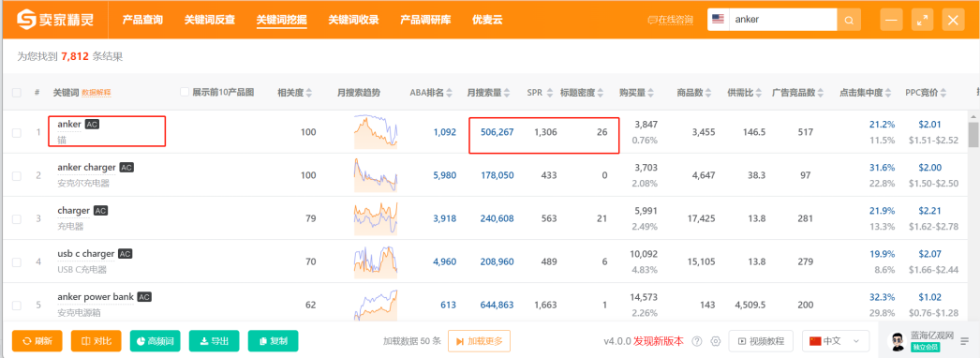Toggle the select-all header checkbox
Screen dimensions: 980x358
(17, 93)
